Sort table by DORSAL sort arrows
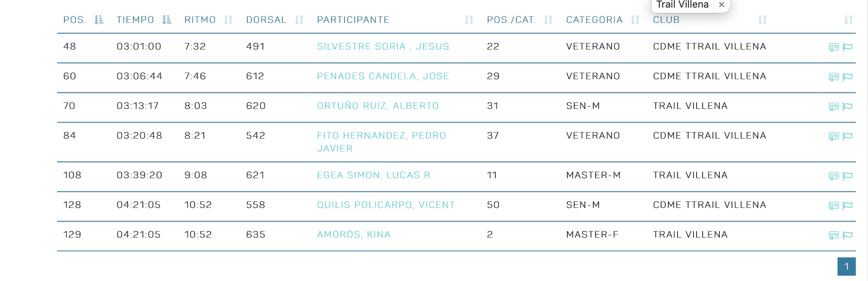This screenshot has width=868, height=281. point(299,20)
